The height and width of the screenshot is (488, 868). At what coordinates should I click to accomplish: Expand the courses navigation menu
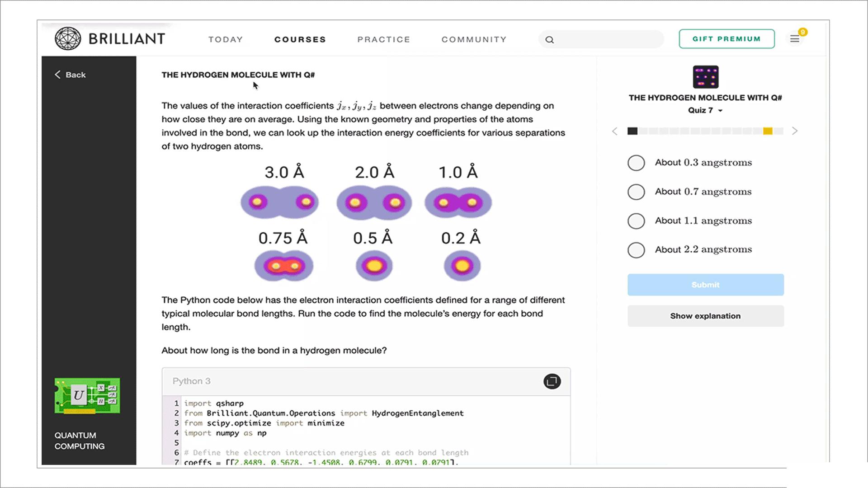click(x=301, y=39)
